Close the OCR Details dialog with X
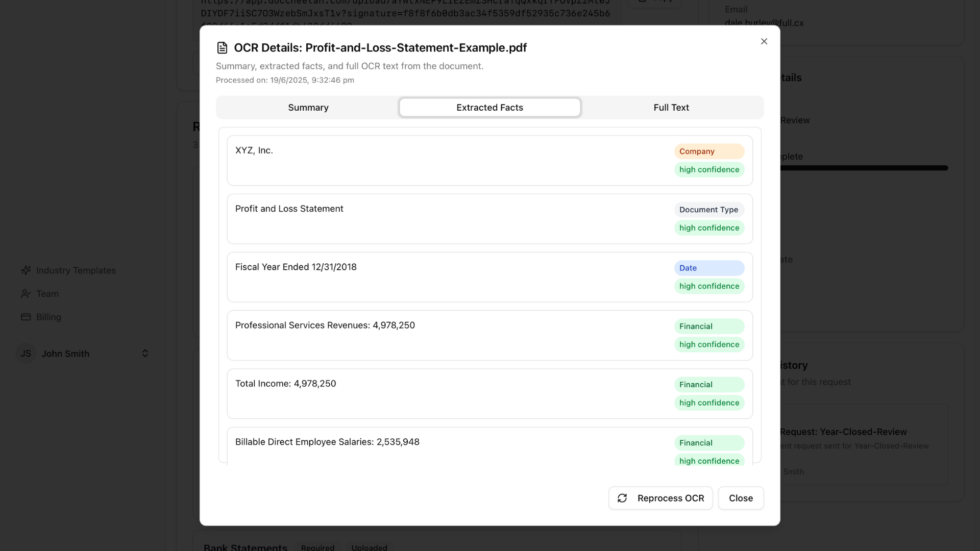980x551 pixels. pyautogui.click(x=764, y=41)
